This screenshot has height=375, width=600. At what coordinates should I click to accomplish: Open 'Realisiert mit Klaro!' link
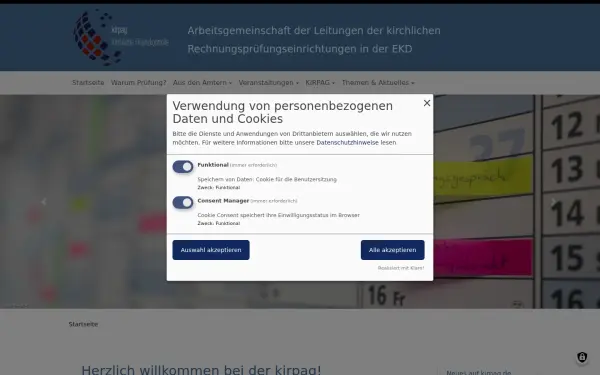pyautogui.click(x=401, y=268)
